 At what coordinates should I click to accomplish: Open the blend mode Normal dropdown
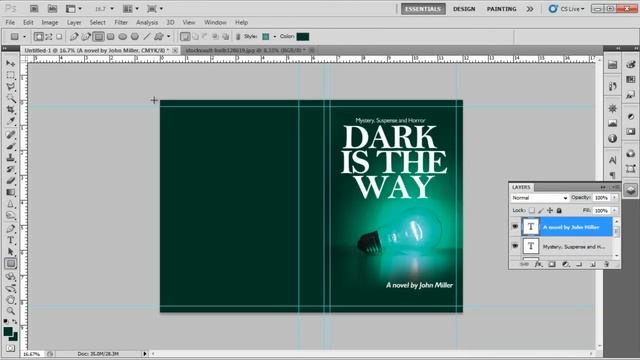point(539,198)
